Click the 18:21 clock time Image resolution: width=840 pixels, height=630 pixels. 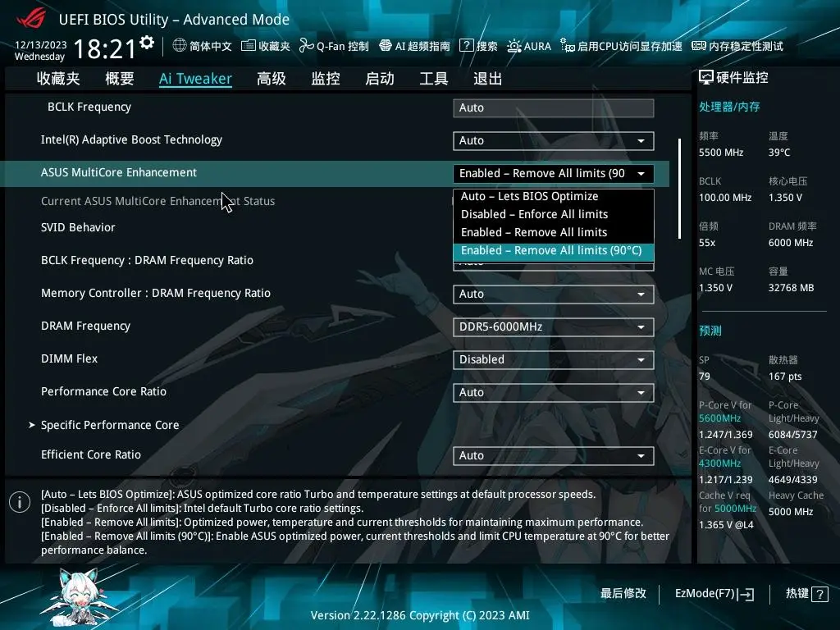point(104,49)
